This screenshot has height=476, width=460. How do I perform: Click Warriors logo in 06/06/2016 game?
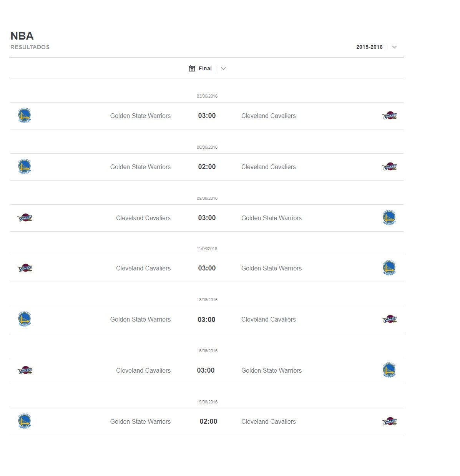tap(25, 167)
